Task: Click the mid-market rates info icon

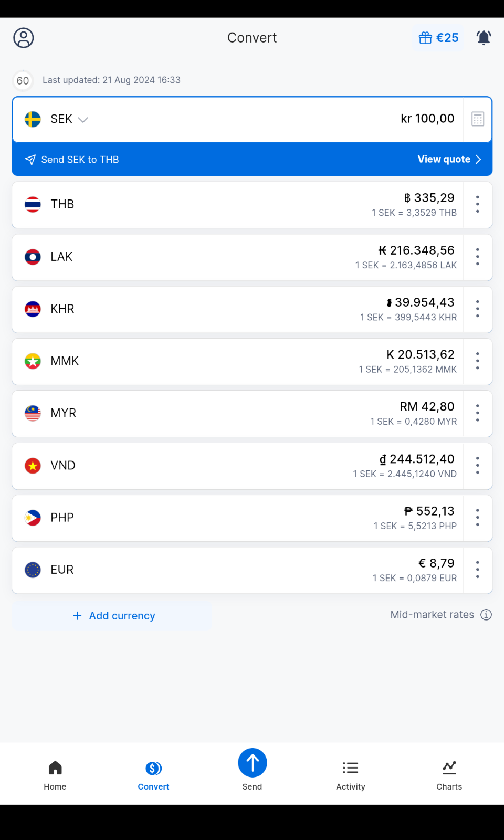Action: coord(486,615)
